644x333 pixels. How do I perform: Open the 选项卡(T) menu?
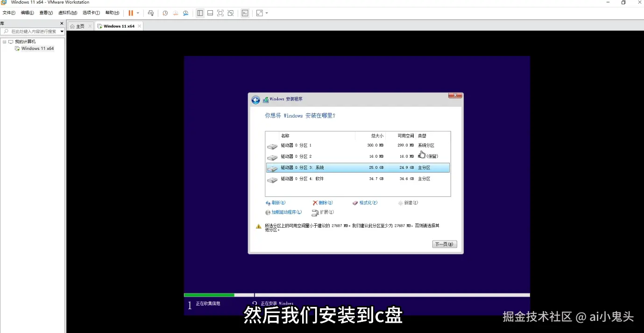click(x=91, y=13)
